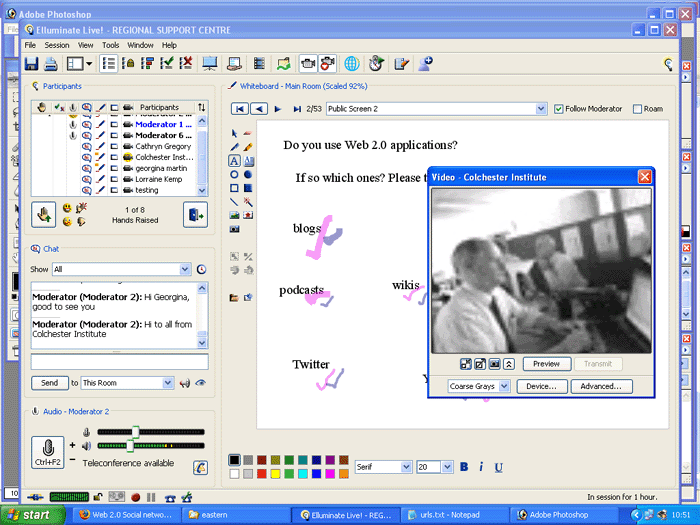
Task: Open the Tools menu
Action: click(110, 45)
